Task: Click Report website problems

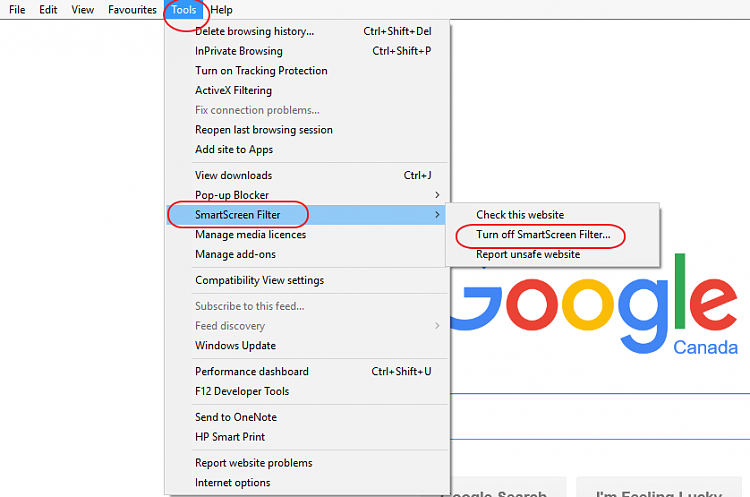Action: 306,463
